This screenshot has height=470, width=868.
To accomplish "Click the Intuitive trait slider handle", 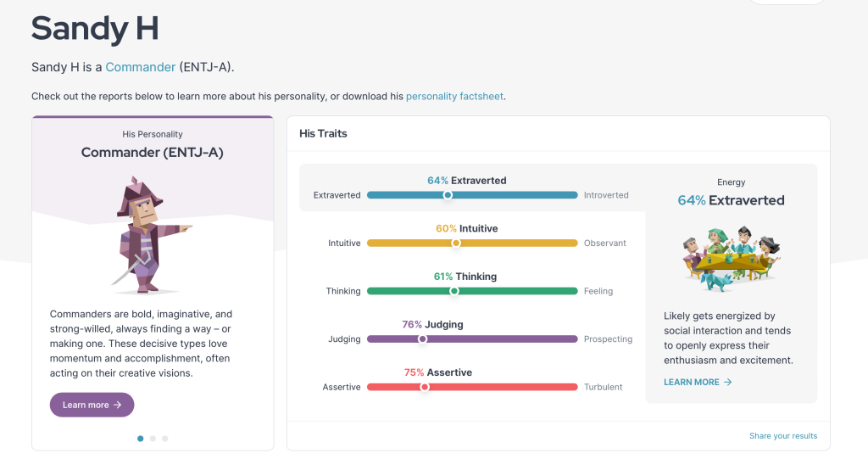I will [456, 243].
